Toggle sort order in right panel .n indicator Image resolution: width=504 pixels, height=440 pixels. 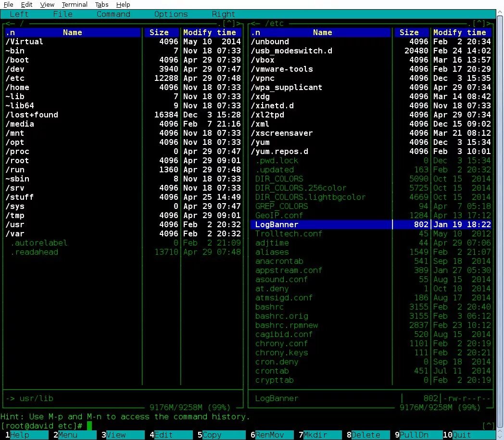point(255,32)
